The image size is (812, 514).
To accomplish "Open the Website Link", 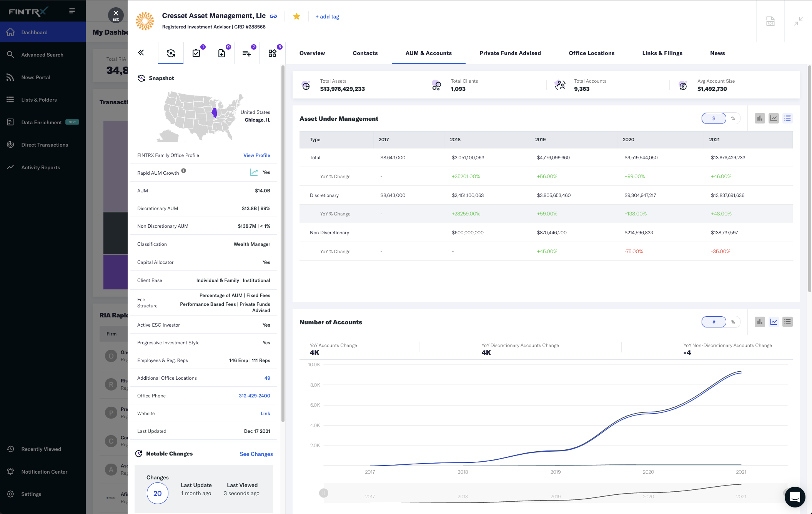I will [x=265, y=414].
